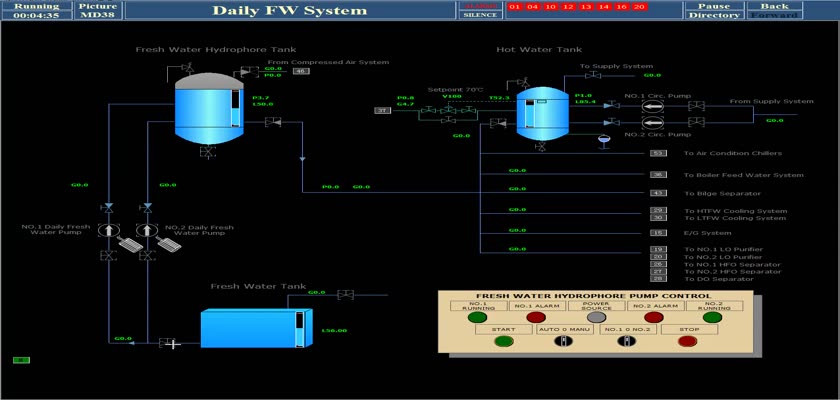Click hydrophore tank outlet valve
The width and height of the screenshot is (840, 400).
click(273, 123)
